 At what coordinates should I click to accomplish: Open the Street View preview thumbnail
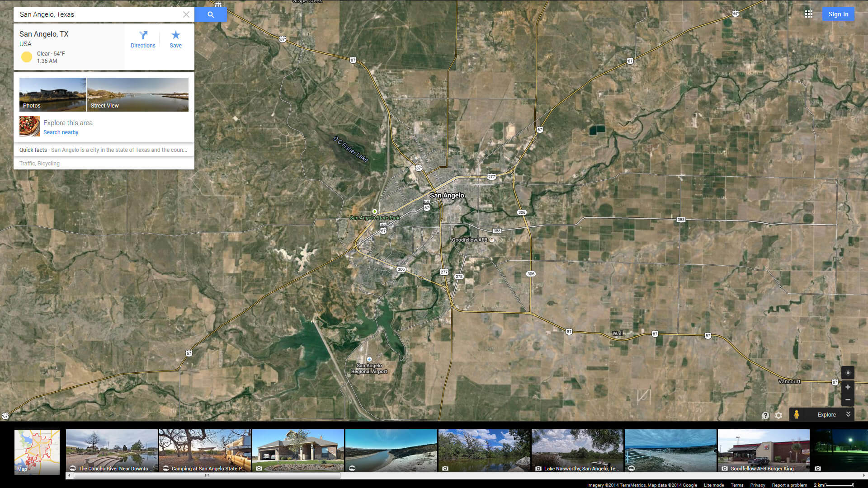(x=138, y=94)
